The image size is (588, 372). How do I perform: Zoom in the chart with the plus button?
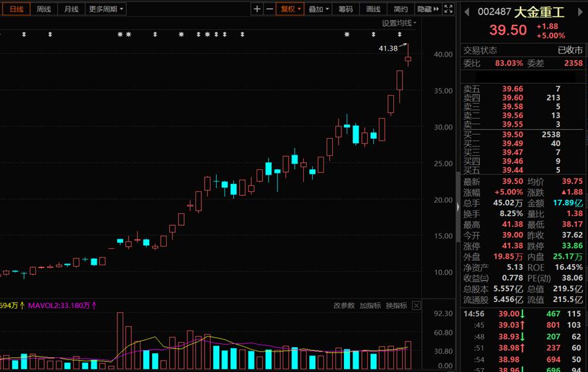click(257, 9)
